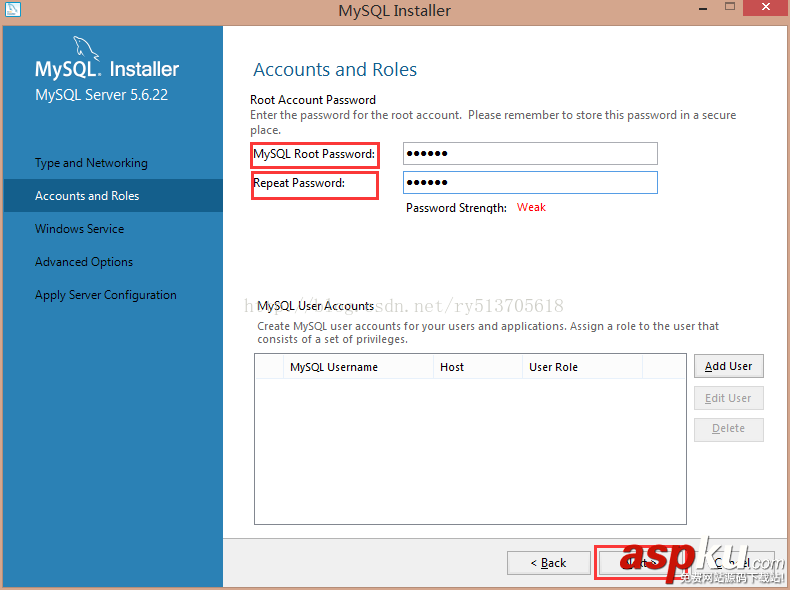Image resolution: width=790 pixels, height=590 pixels.
Task: Proceed with the Next button
Action: 640,563
